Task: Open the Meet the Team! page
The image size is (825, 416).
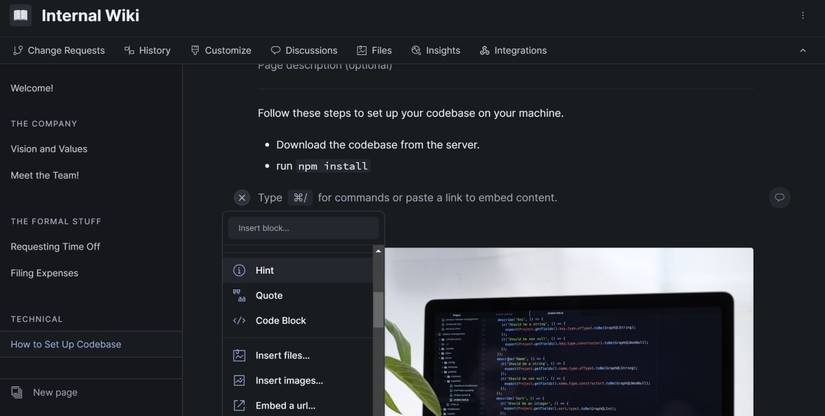Action: pyautogui.click(x=45, y=175)
